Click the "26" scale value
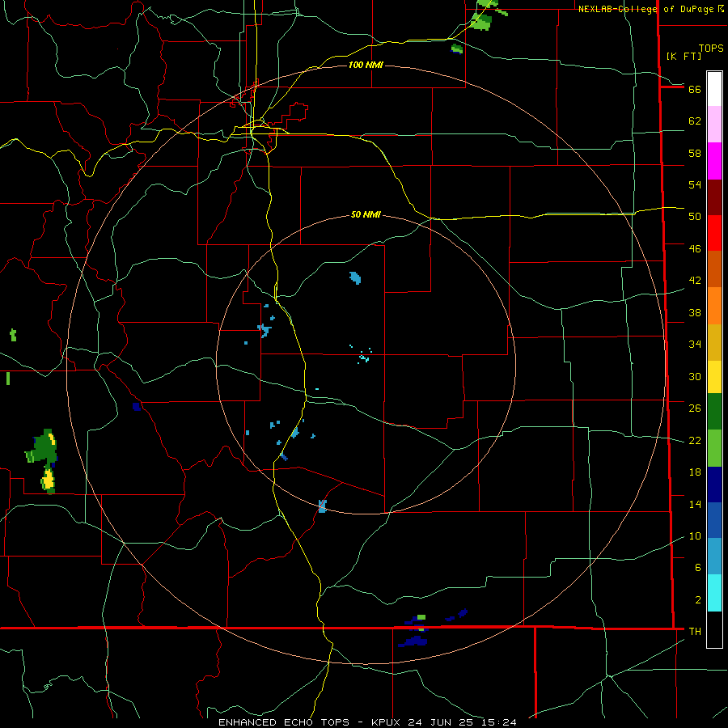The image size is (728, 728). (x=695, y=408)
